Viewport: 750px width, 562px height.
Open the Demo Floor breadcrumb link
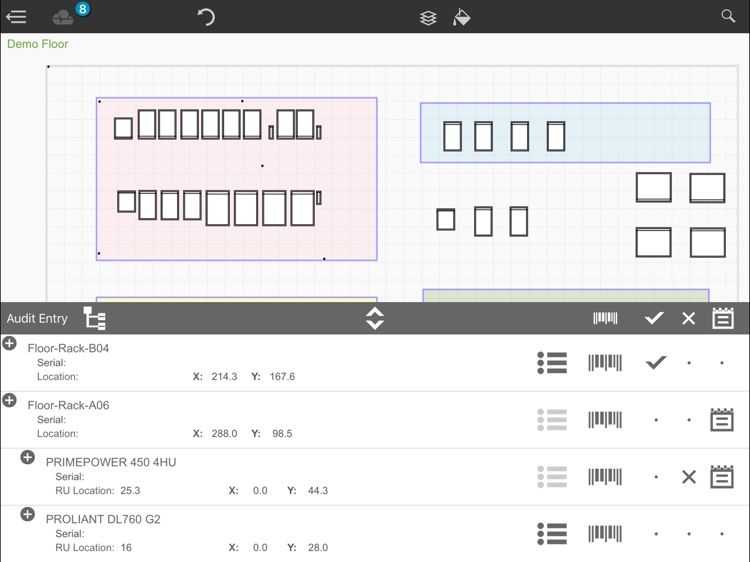(x=37, y=44)
